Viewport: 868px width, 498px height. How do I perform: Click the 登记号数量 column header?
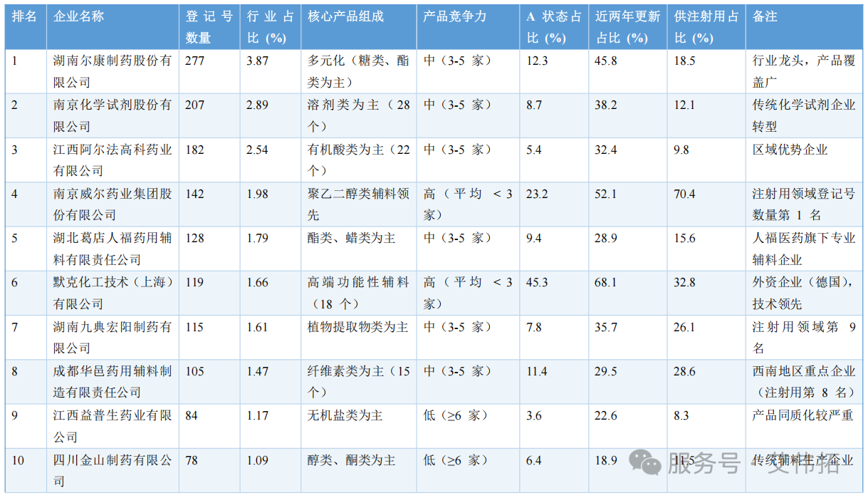(209, 26)
